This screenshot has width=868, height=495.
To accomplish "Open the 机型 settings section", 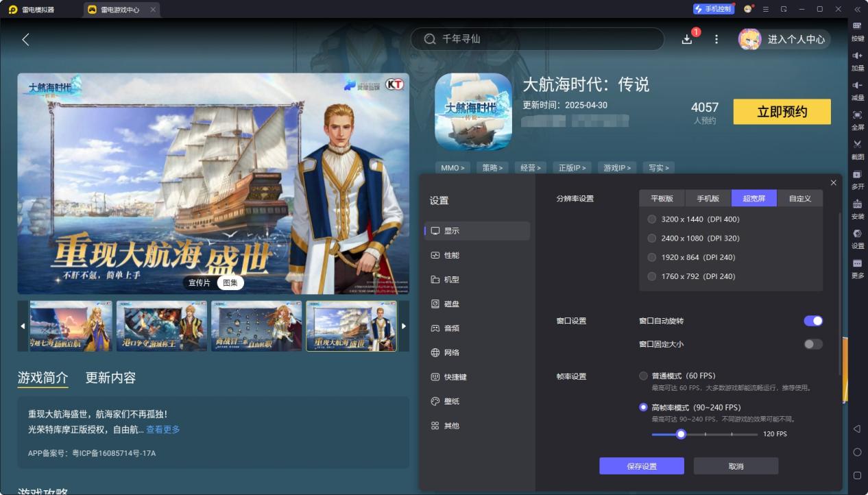I will (477, 280).
